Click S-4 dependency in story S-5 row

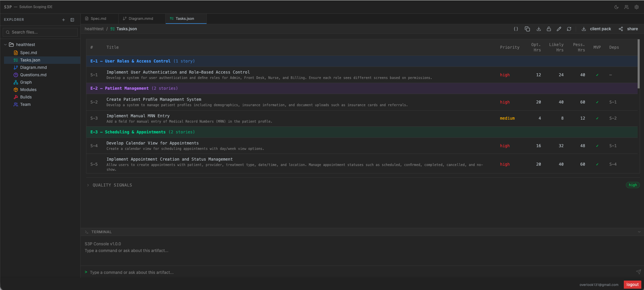click(613, 164)
